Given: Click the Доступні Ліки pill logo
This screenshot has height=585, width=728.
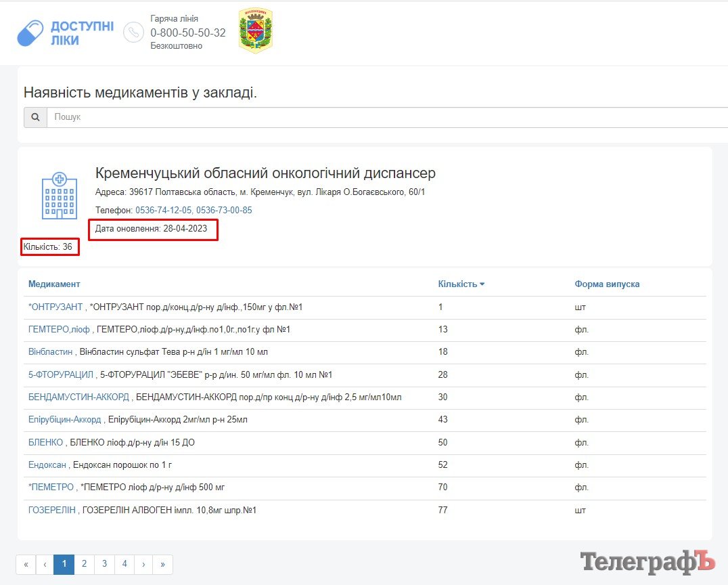Looking at the screenshot, I should click(x=30, y=33).
